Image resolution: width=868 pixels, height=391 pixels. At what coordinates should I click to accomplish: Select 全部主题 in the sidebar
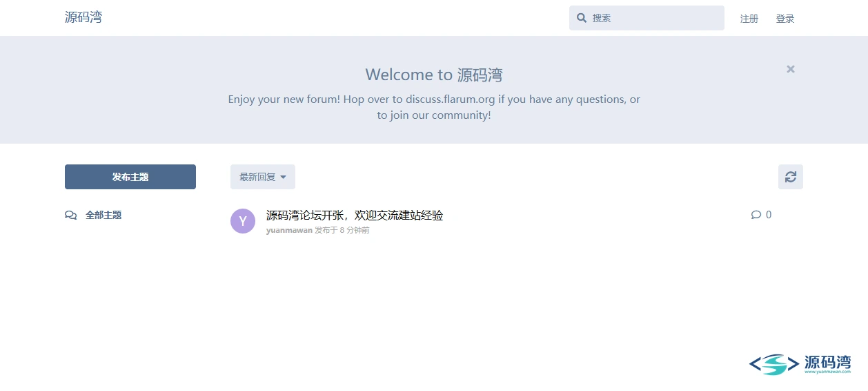tap(103, 215)
